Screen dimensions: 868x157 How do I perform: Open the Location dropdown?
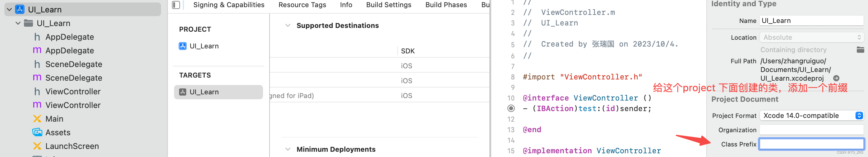812,37
